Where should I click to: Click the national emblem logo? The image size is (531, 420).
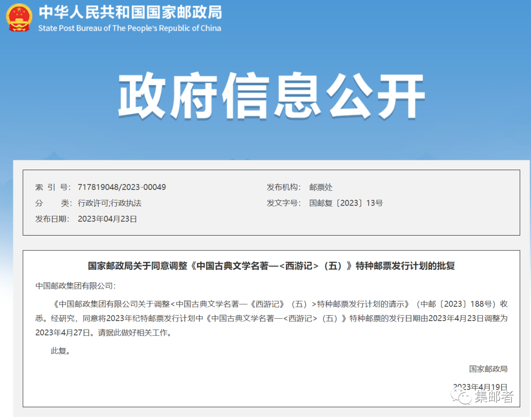tap(19, 18)
